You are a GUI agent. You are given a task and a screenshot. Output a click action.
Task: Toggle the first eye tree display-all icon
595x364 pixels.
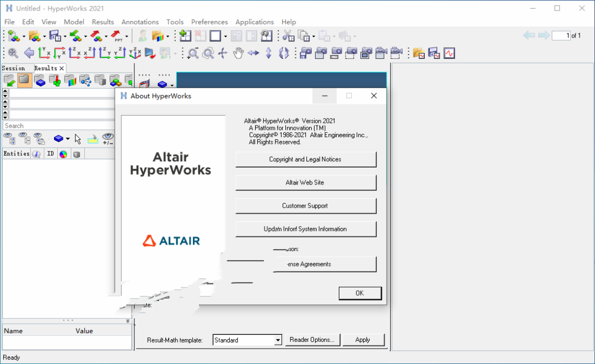point(9,139)
